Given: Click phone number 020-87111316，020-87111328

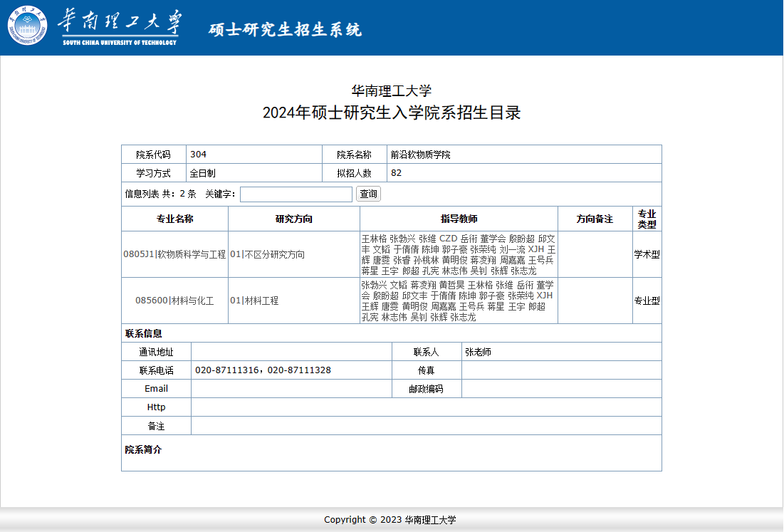Looking at the screenshot, I should 263,370.
